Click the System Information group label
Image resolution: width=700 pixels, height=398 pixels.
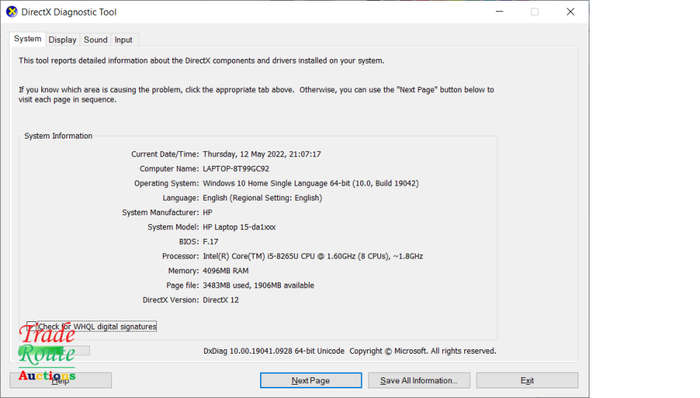pos(58,136)
